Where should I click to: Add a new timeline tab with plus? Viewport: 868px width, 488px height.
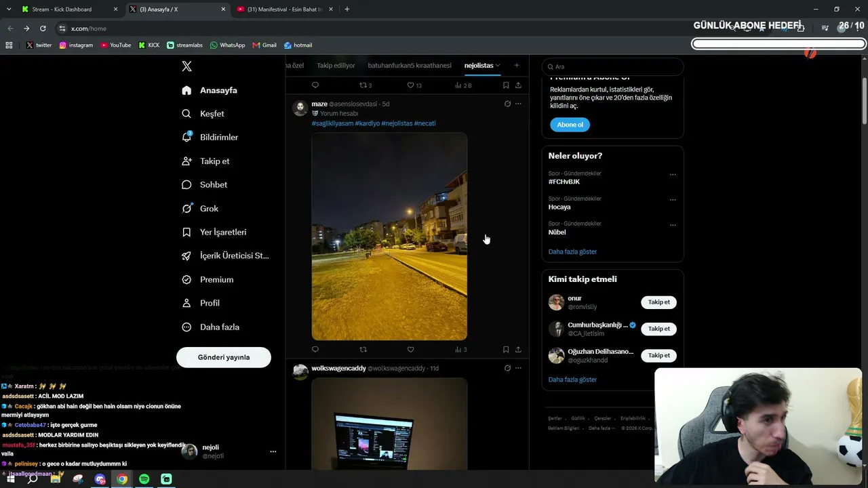pyautogui.click(x=517, y=65)
